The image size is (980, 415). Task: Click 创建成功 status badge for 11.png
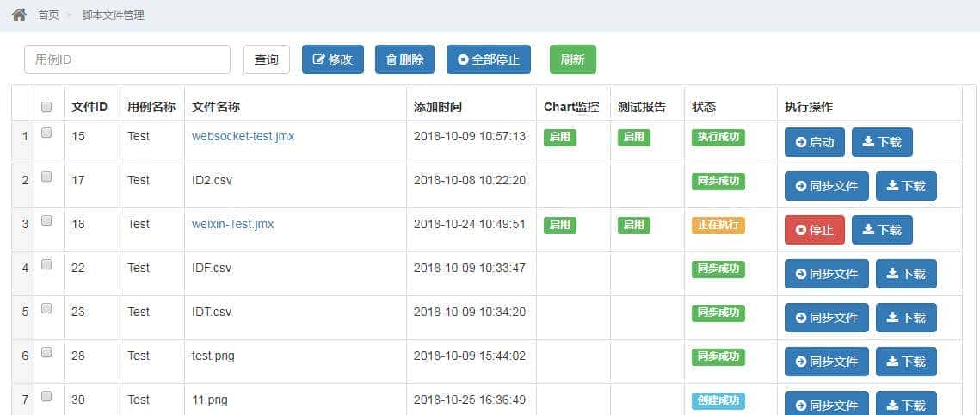pyautogui.click(x=718, y=400)
